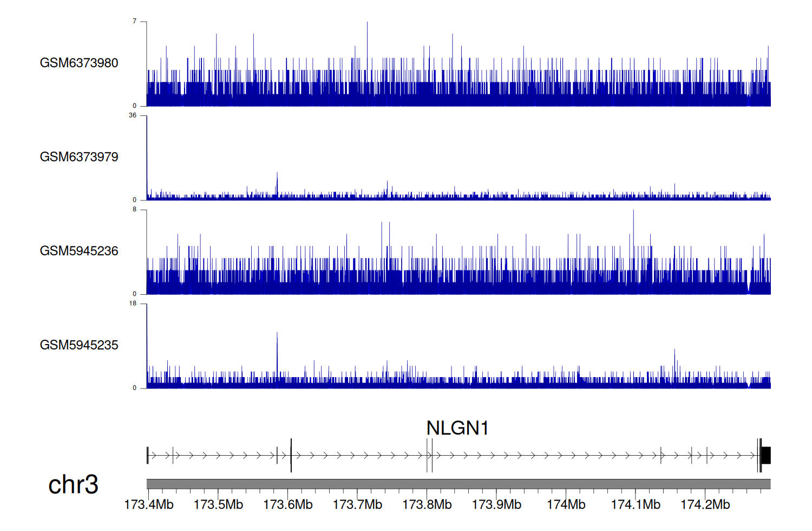Image resolution: width=812 pixels, height=531 pixels.
Task: Click the 174.2Mb position label
Action: 705,504
